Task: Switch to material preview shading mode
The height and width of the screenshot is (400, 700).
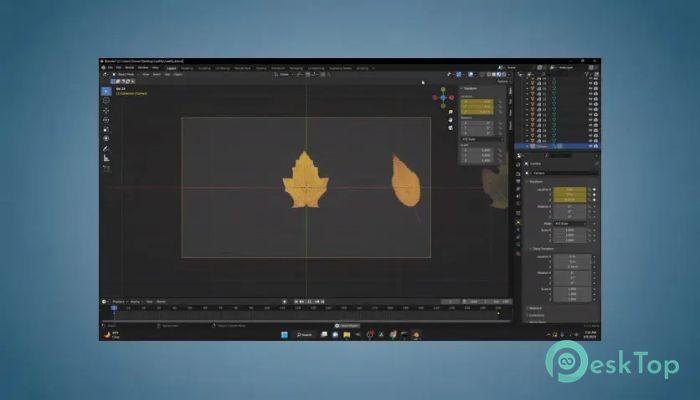Action: tap(499, 75)
